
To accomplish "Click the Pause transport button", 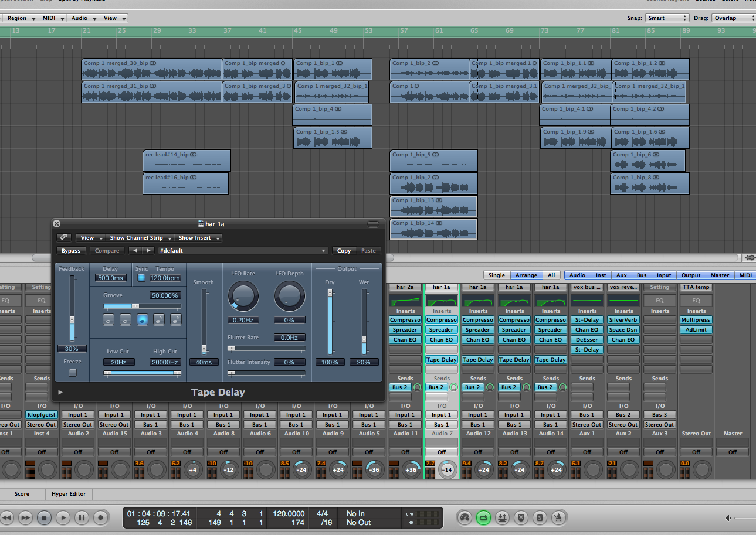I will 82,517.
